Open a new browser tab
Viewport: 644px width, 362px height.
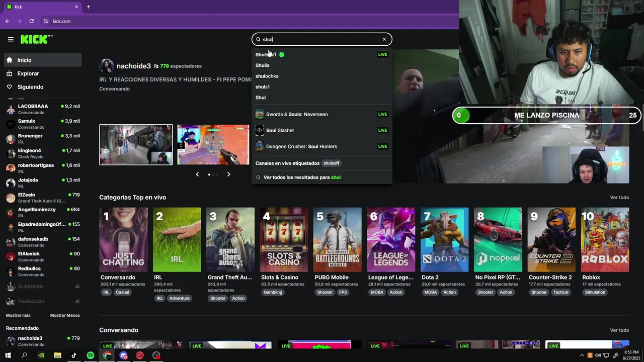pyautogui.click(x=89, y=7)
